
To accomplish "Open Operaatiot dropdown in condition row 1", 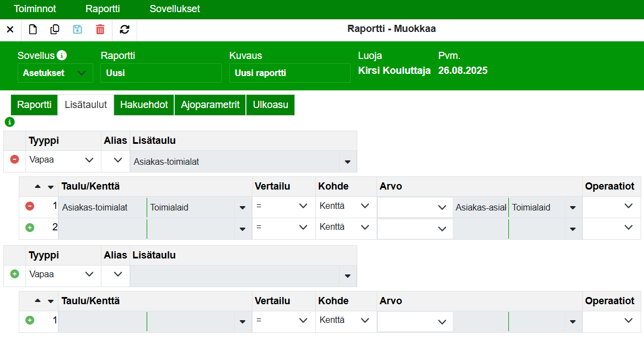I will [628, 206].
